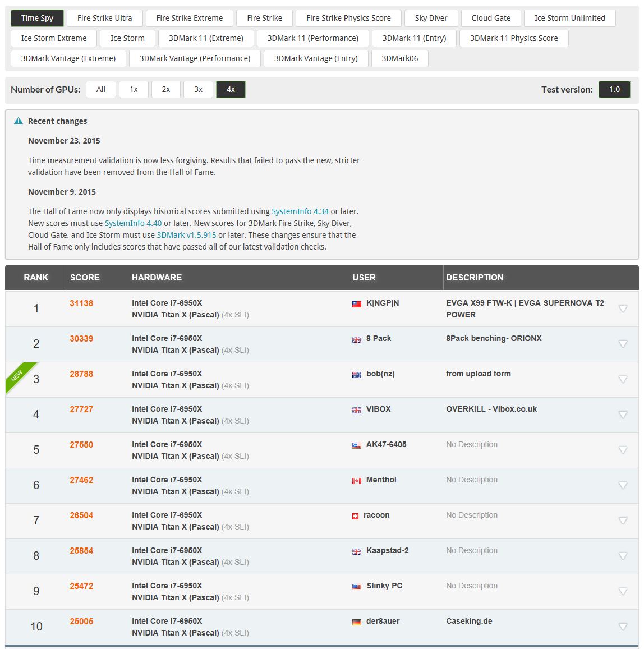644x649 pixels.
Task: Open the Fire Strike Extreme tab
Action: point(190,18)
